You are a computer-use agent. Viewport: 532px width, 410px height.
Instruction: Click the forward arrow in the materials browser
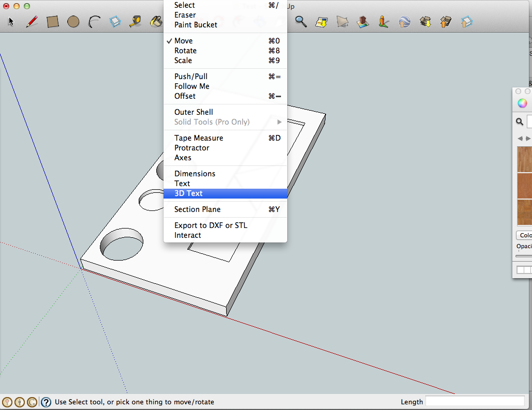pos(527,139)
